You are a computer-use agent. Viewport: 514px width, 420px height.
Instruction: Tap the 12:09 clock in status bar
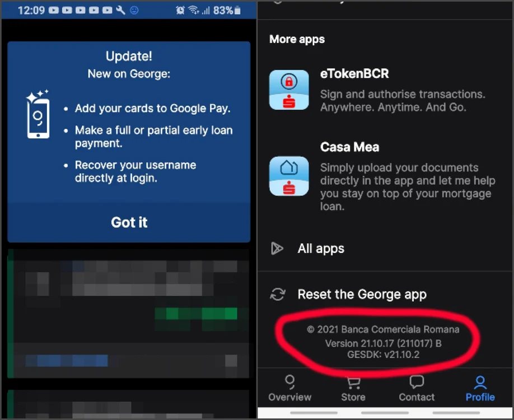coord(31,11)
